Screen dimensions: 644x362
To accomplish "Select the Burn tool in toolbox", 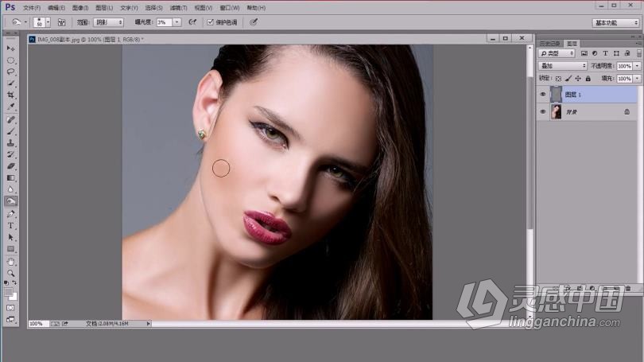I will [x=10, y=201].
